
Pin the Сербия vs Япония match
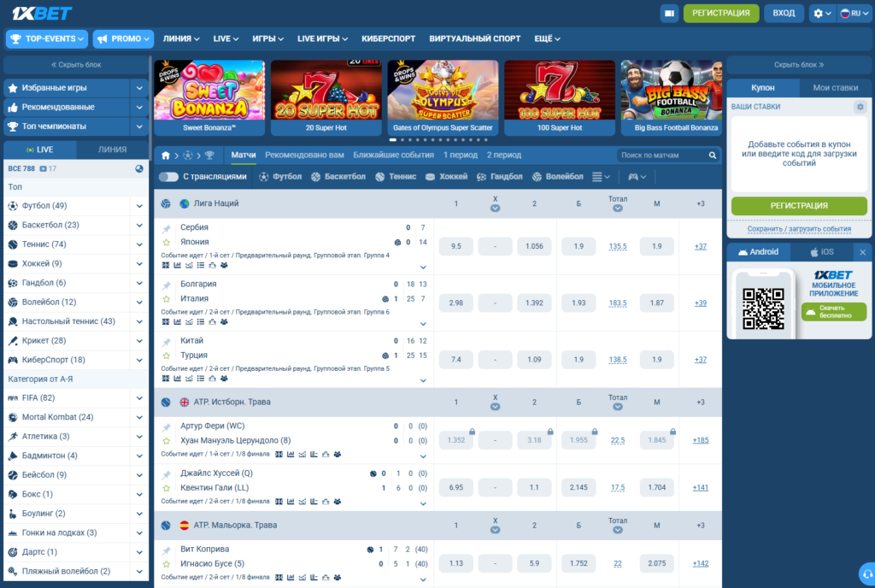(167, 229)
